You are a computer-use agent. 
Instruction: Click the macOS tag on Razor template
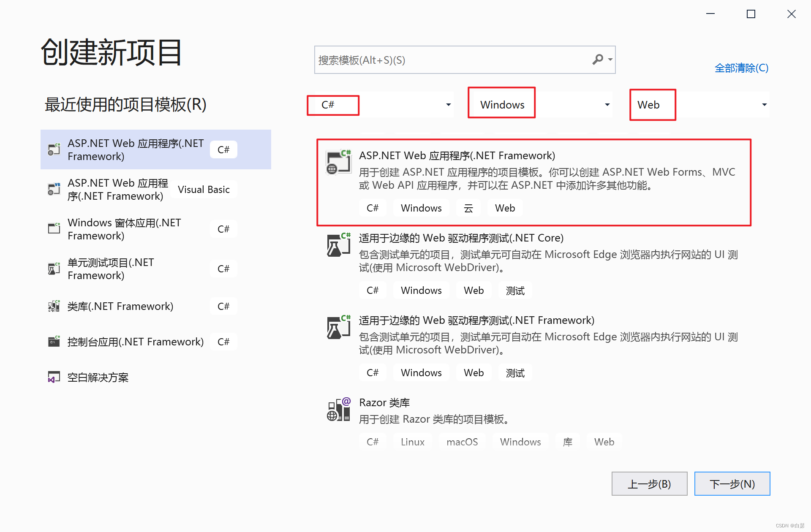click(x=462, y=442)
